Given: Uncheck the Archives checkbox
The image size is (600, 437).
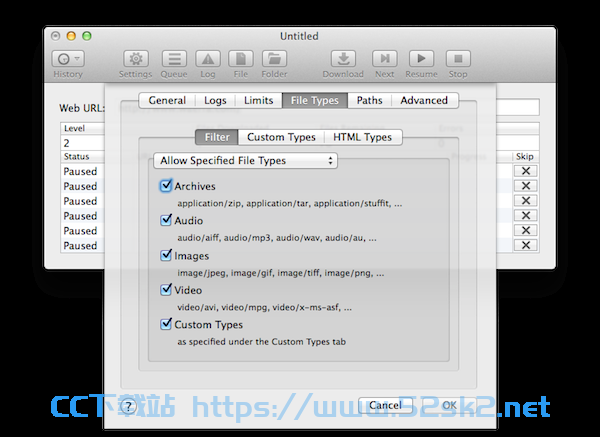Looking at the screenshot, I should click(166, 186).
